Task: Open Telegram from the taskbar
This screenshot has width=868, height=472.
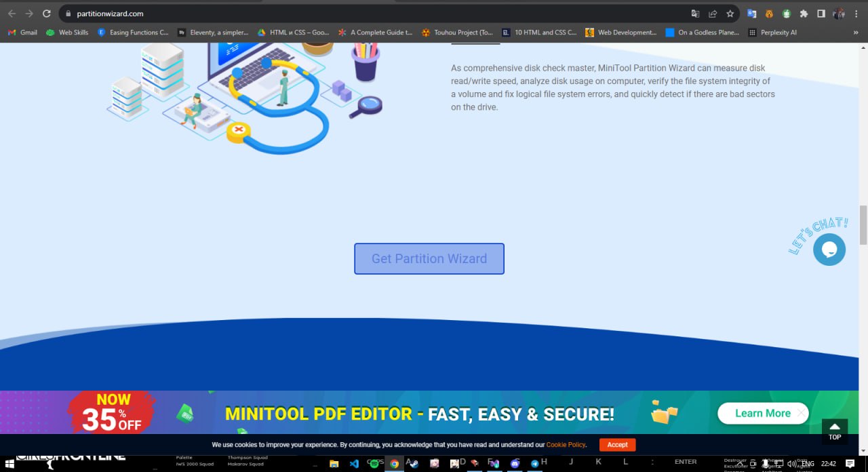Action: (535, 464)
